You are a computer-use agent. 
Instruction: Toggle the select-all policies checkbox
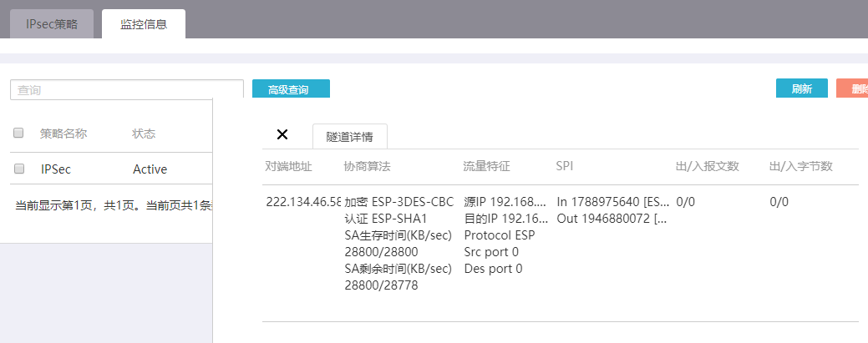click(19, 134)
